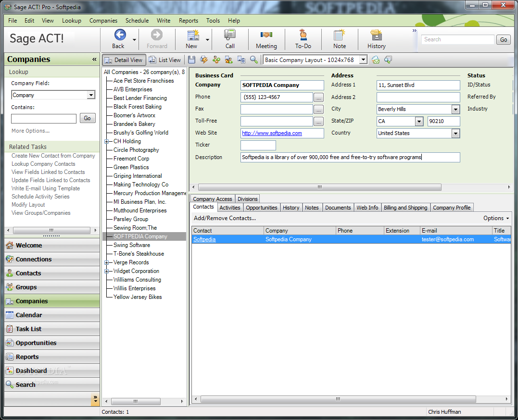The image size is (518, 420).
Task: Click Softpedia contact link in table
Action: tap(204, 239)
